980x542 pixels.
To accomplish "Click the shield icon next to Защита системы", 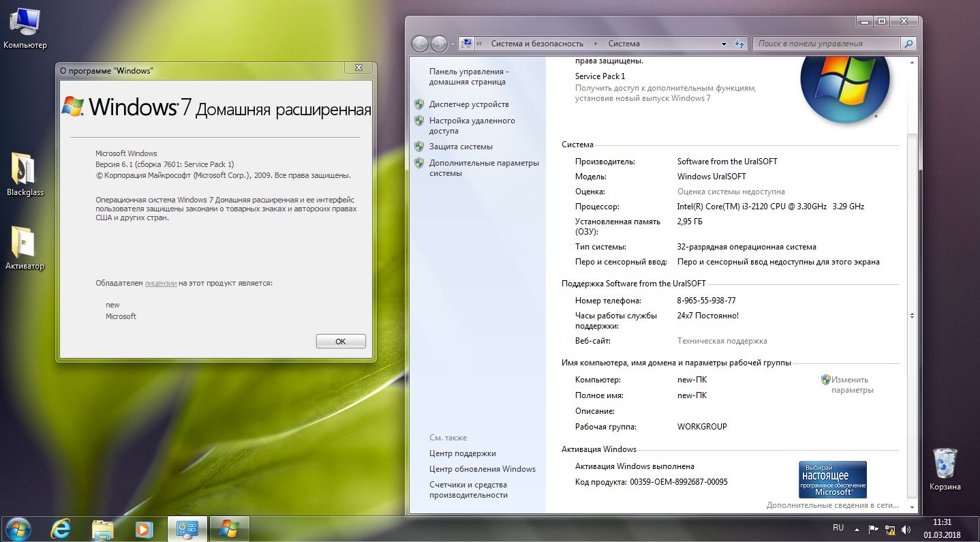I will (x=419, y=147).
